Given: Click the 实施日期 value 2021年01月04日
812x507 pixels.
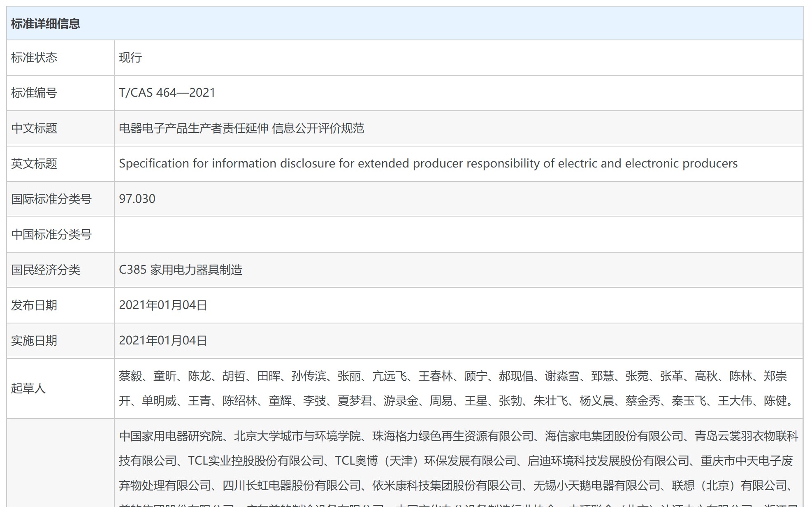Looking at the screenshot, I should point(163,341).
